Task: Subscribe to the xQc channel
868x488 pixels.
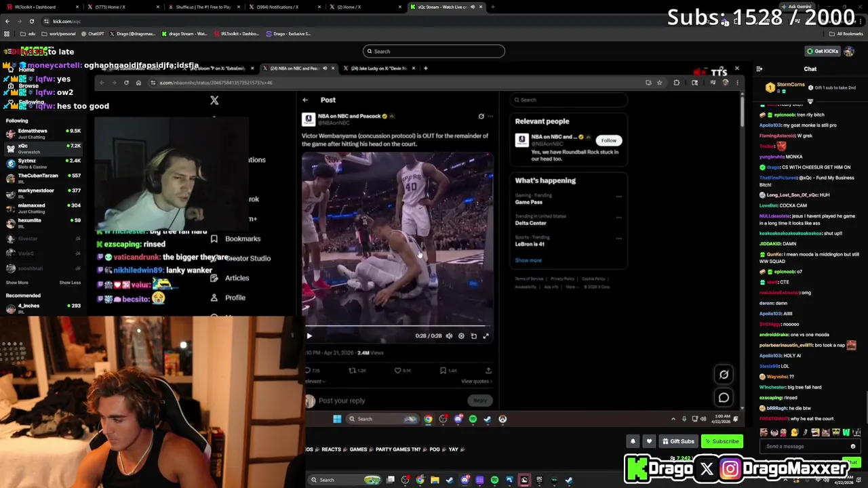Action: click(722, 441)
